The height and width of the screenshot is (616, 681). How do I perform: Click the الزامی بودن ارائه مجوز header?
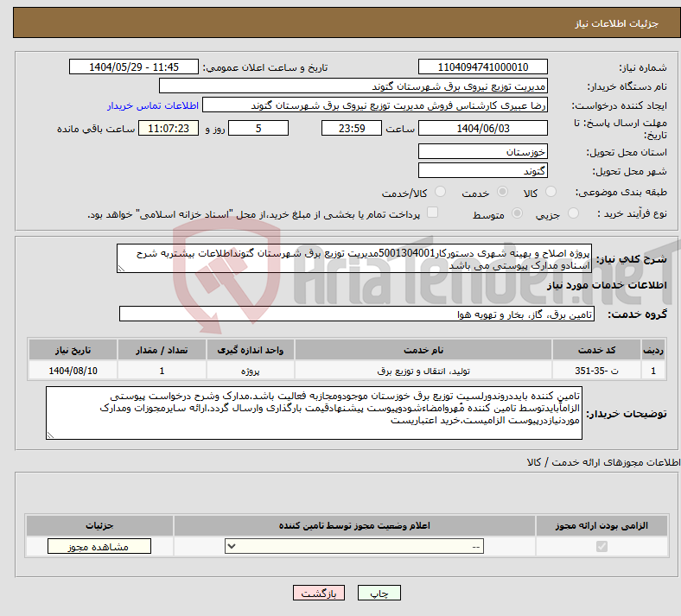click(x=601, y=525)
